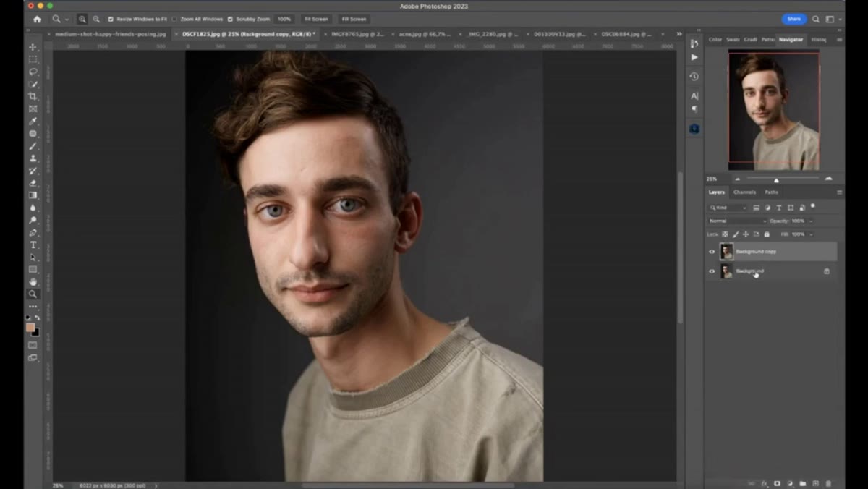Screen dimensions: 868x489
Task: Switch to the Navigator tab
Action: 791,40
